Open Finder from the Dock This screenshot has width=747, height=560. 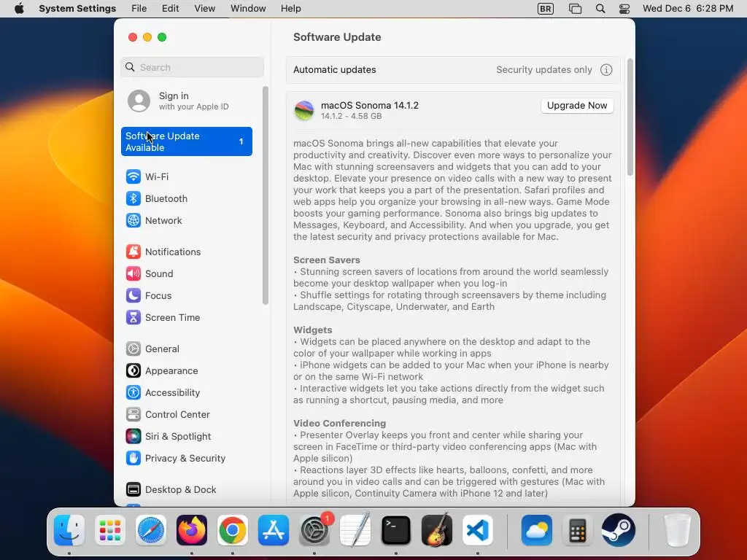point(69,531)
